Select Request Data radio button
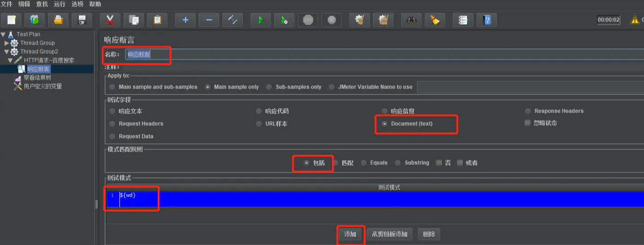Image resolution: width=644 pixels, height=245 pixels. coord(113,137)
